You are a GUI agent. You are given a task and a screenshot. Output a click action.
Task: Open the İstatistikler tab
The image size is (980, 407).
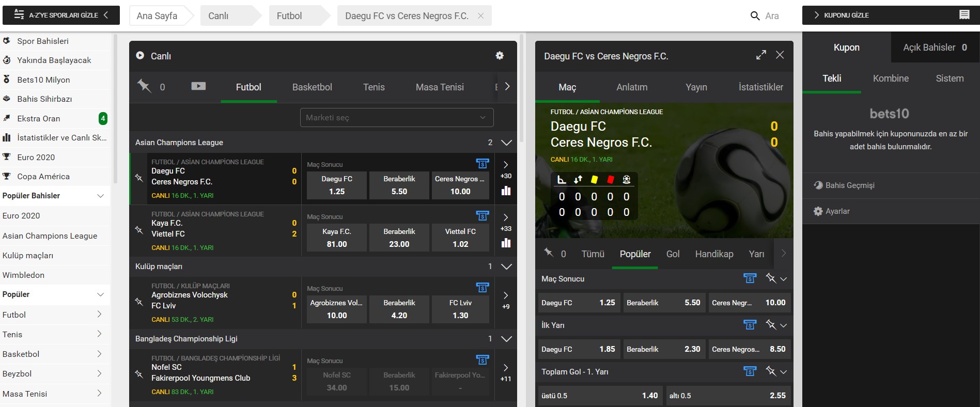point(760,87)
